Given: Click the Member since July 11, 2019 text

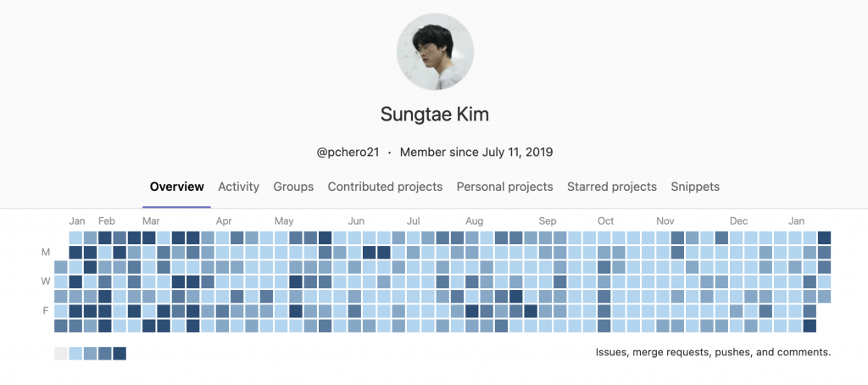Looking at the screenshot, I should [476, 153].
